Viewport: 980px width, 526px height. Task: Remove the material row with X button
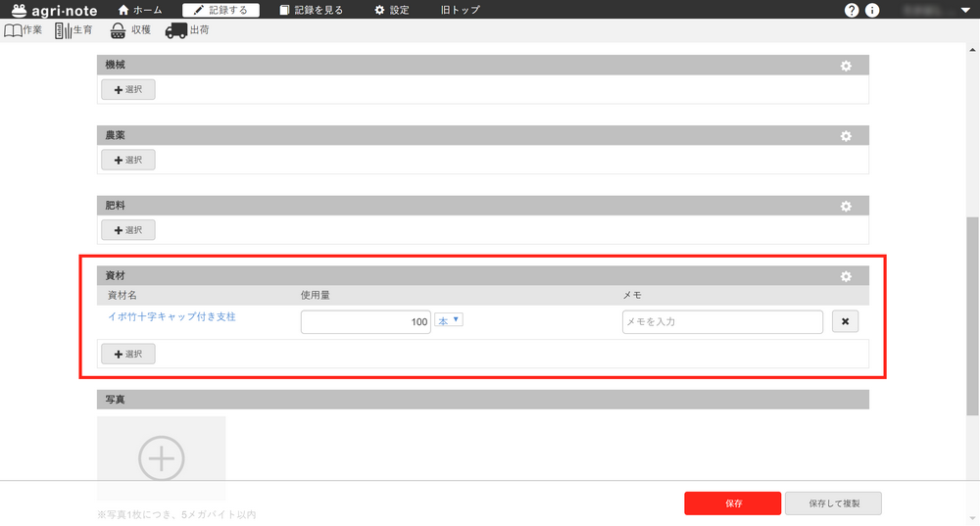pyautogui.click(x=845, y=321)
